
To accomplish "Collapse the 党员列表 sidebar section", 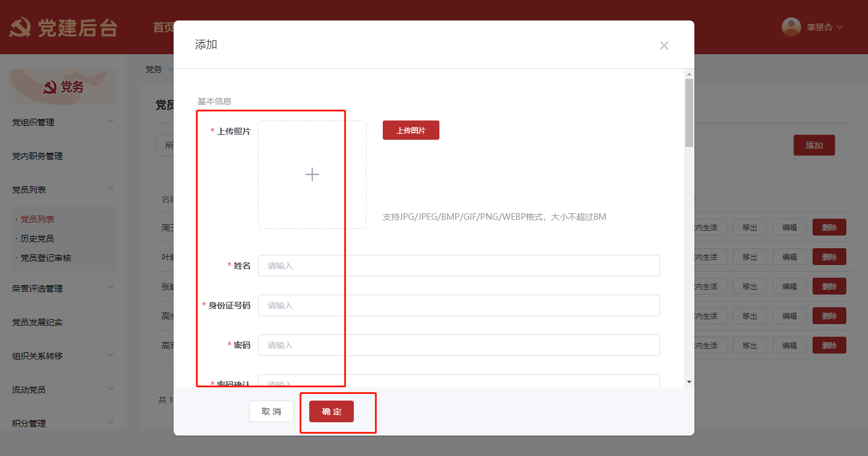I will click(63, 190).
